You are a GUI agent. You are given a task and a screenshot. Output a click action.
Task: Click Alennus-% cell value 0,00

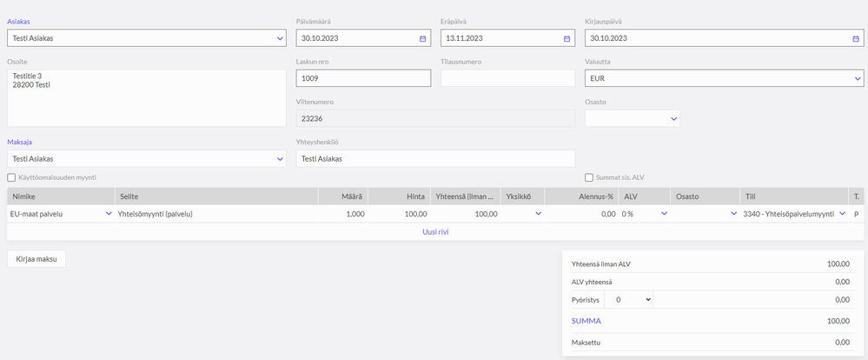point(581,214)
